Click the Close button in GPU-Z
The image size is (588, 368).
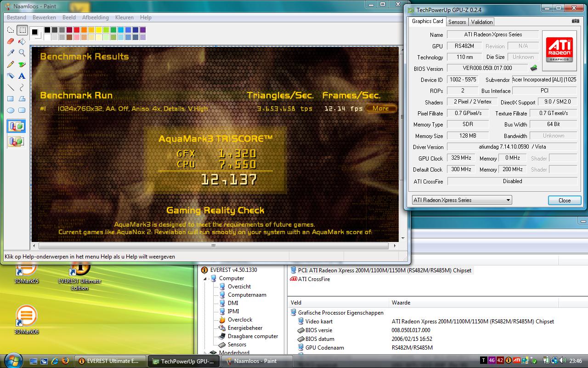tap(565, 200)
